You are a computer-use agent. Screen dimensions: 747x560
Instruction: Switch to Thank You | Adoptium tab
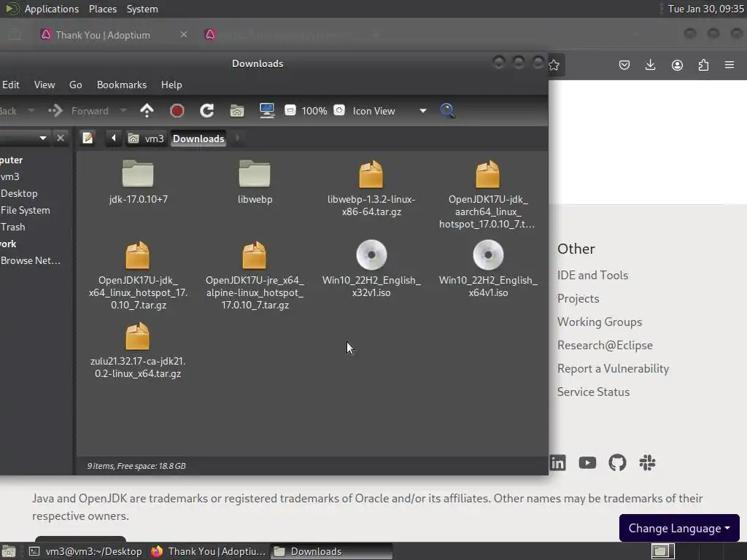pos(102,35)
